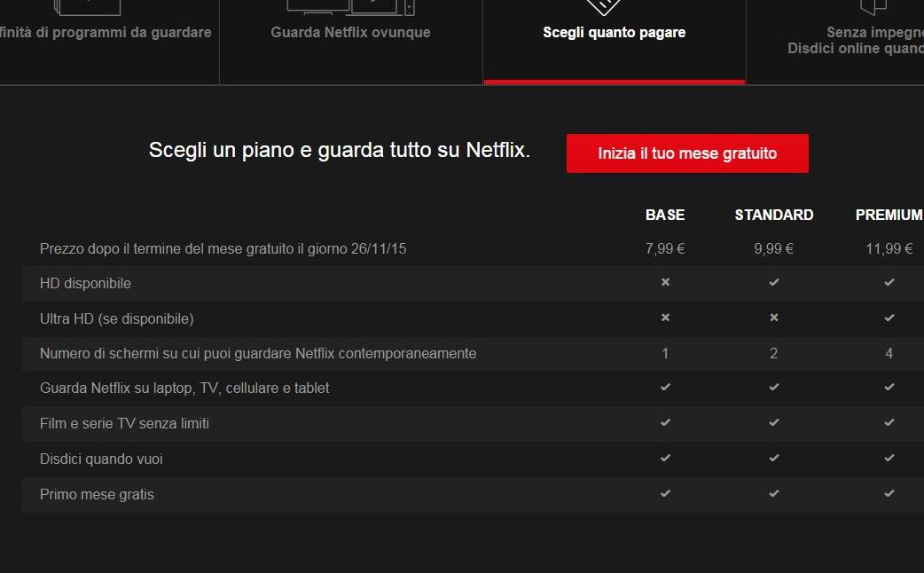Image resolution: width=924 pixels, height=573 pixels.
Task: Click the Ultra HD X mark under Standard
Action: pos(774,318)
